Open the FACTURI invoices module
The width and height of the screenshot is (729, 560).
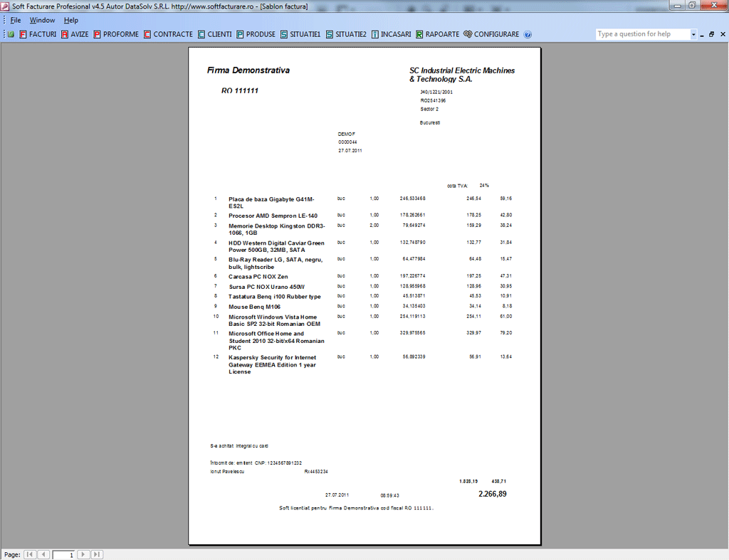click(38, 34)
